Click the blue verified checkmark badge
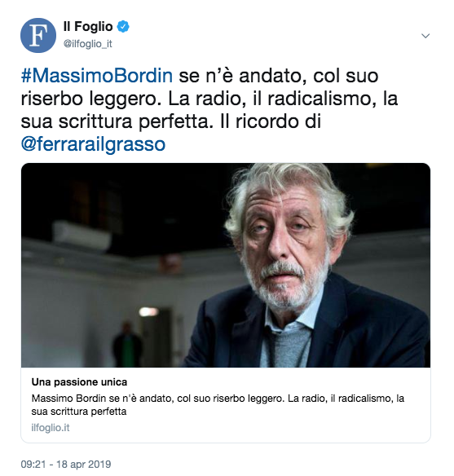 (x=123, y=27)
